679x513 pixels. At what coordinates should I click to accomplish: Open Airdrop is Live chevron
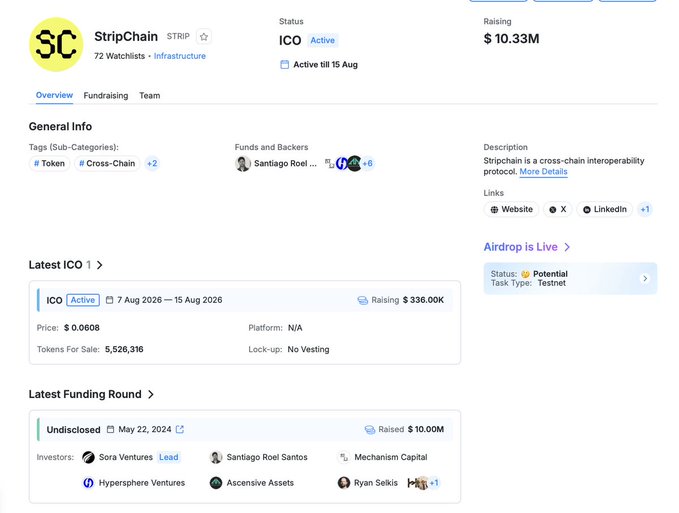pos(567,247)
